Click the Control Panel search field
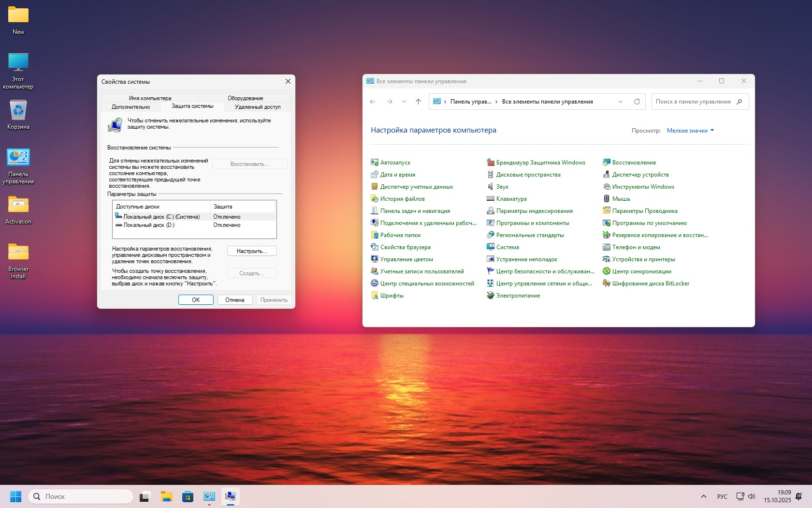 (x=693, y=102)
